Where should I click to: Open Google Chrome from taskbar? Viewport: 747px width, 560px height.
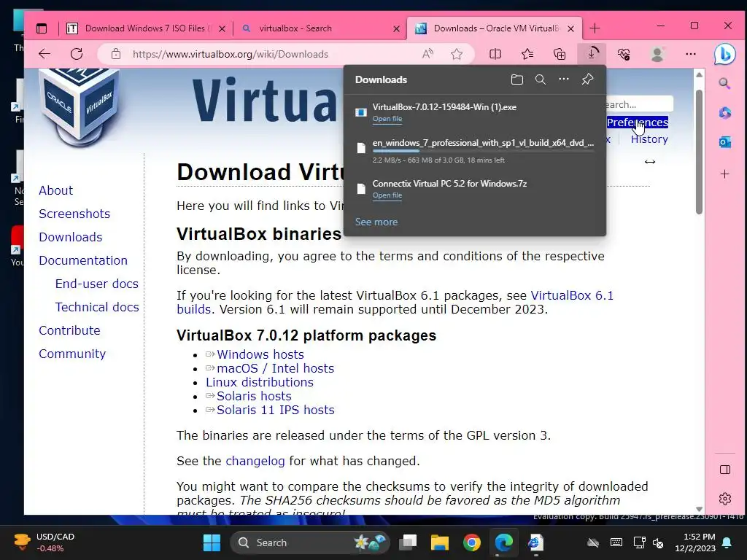tap(472, 542)
